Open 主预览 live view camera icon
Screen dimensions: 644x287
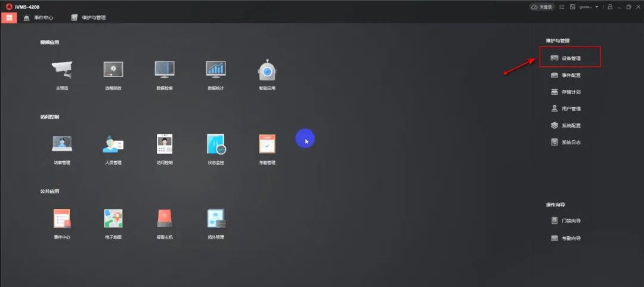point(62,70)
